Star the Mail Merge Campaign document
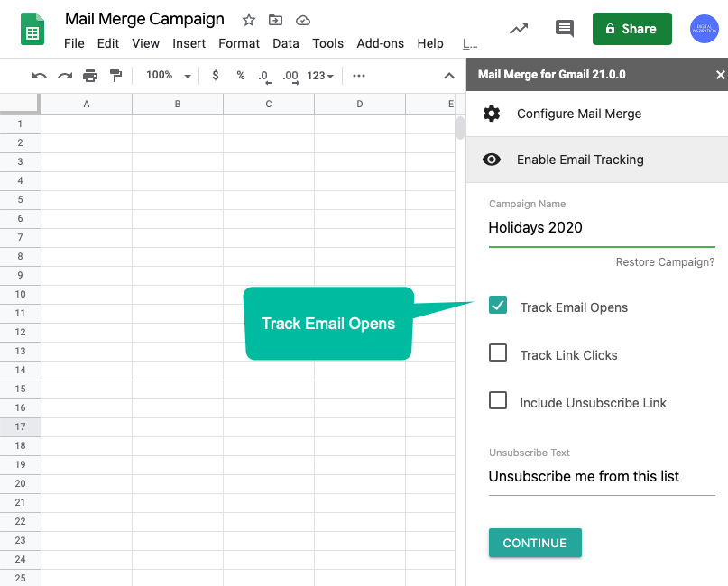728x586 pixels. 249,20
